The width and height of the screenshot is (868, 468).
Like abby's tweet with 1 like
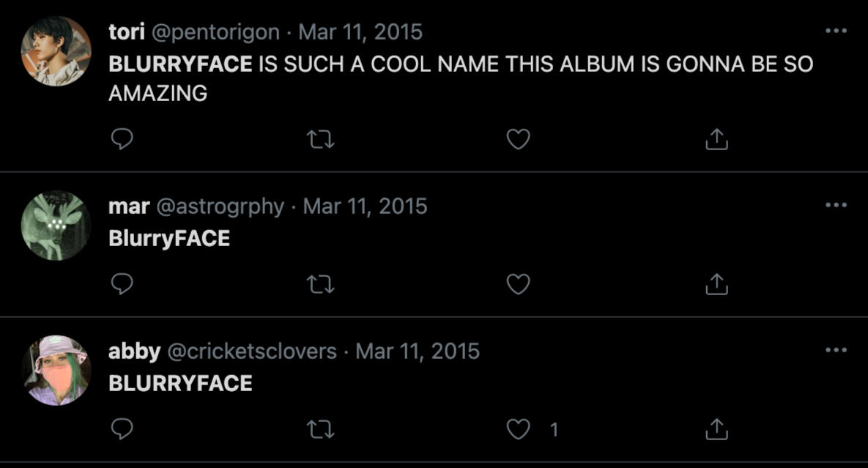518,429
